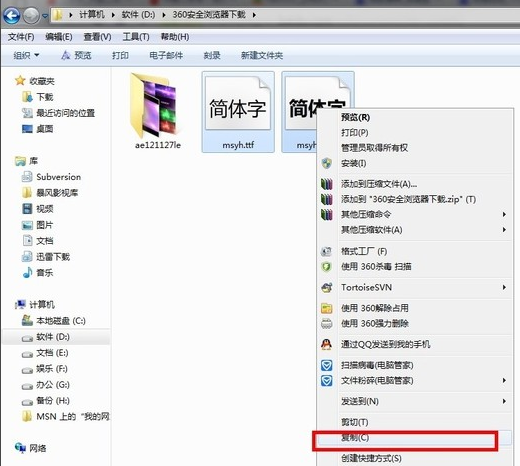Screen dimensions: 520x466
Task: Open the 迅雷下载 library
Action: pyautogui.click(x=46, y=257)
